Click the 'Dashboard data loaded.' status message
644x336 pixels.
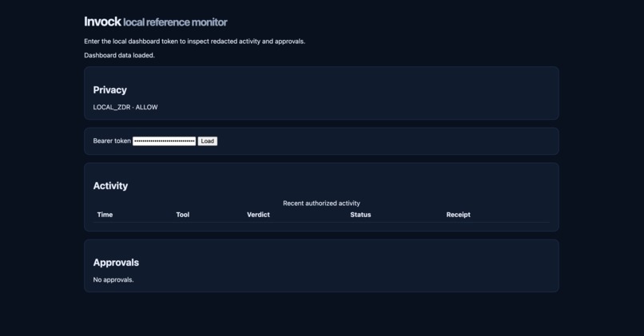pos(120,55)
